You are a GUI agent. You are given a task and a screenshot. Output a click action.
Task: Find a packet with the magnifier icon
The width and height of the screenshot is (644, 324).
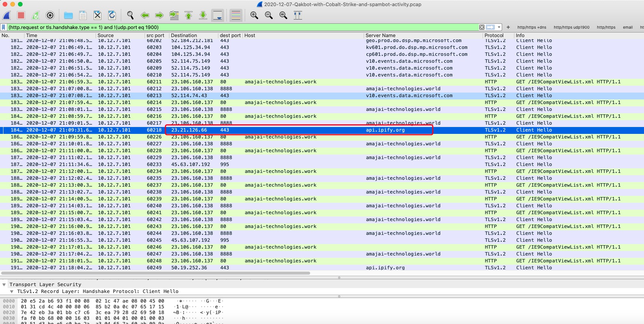[x=130, y=15]
